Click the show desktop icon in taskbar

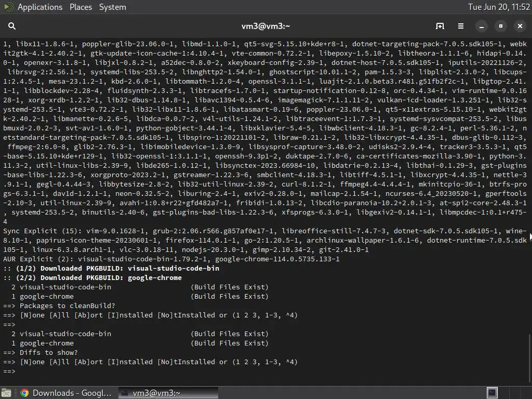coord(6,393)
